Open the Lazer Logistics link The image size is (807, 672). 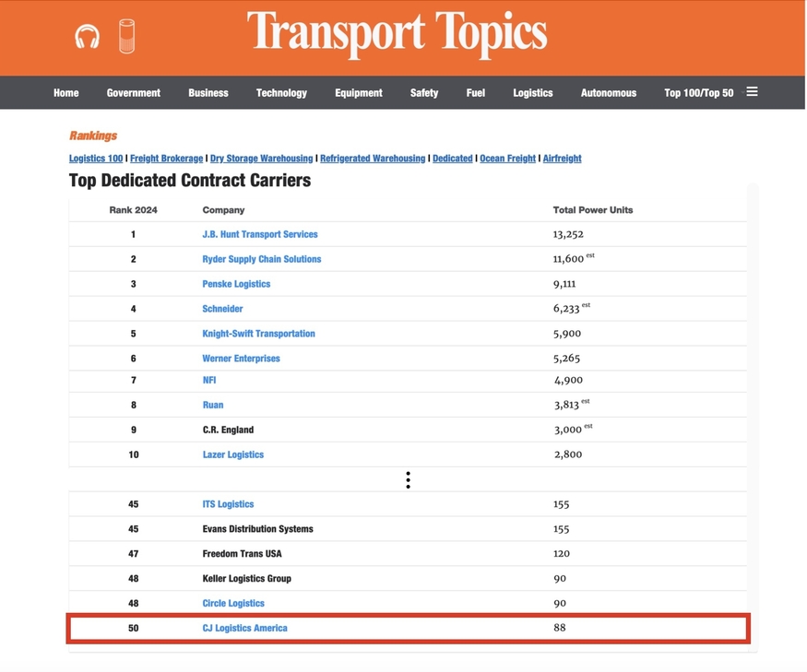point(233,454)
